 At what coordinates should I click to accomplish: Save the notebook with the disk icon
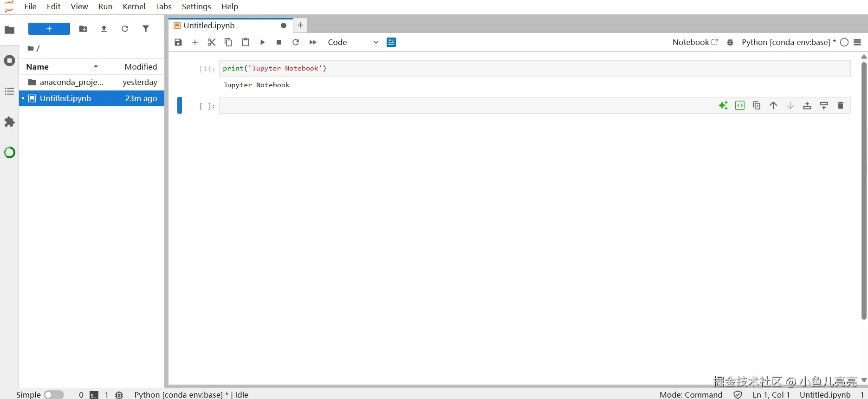pyautogui.click(x=178, y=42)
